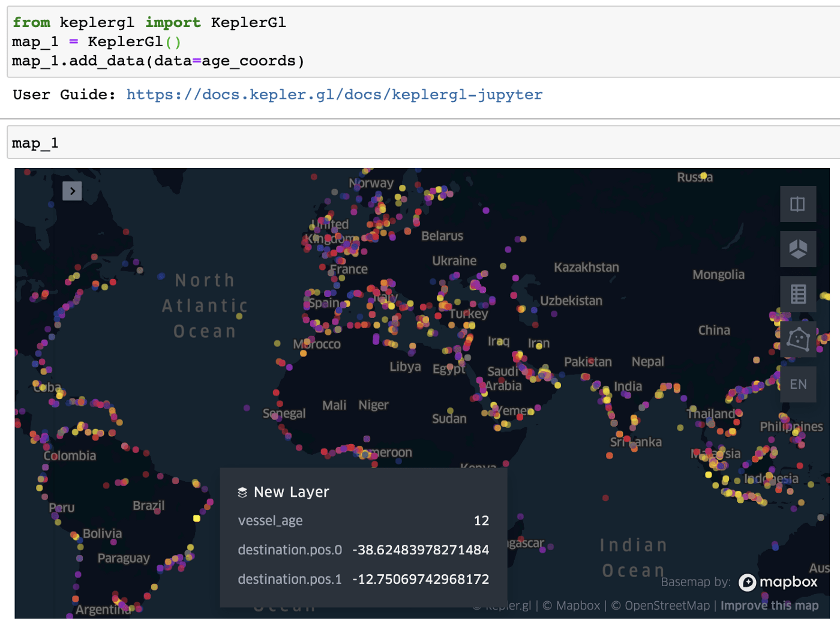Click the North Atlantic Ocean label
Image resolution: width=840 pixels, height=630 pixels.
205,305
